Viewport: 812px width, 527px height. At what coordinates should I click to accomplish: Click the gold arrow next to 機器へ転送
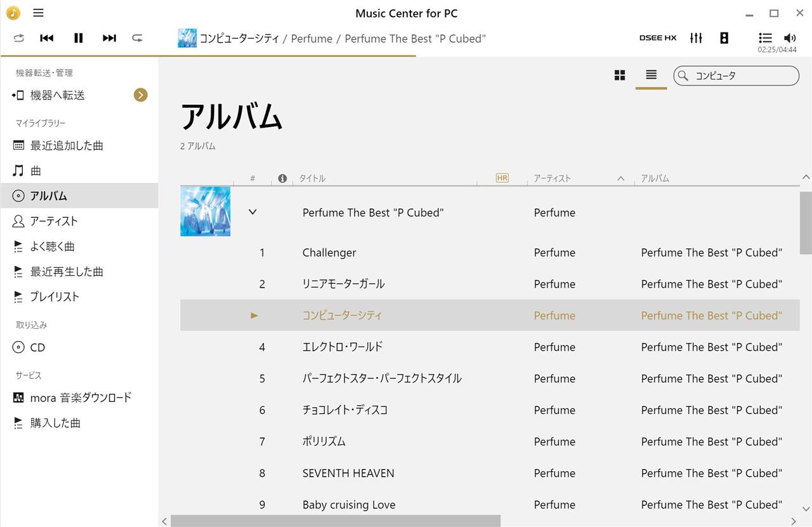141,95
